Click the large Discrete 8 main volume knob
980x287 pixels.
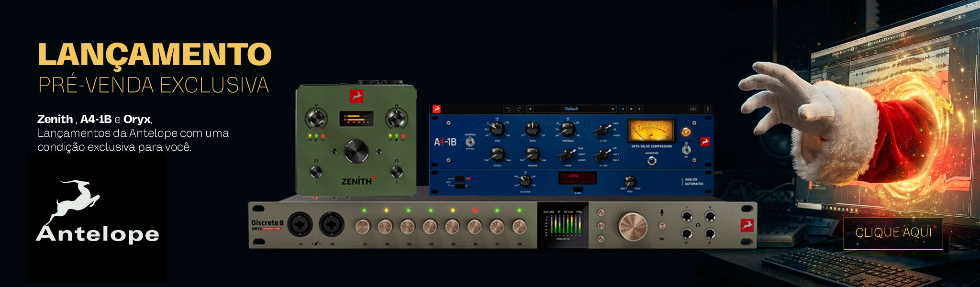click(632, 226)
